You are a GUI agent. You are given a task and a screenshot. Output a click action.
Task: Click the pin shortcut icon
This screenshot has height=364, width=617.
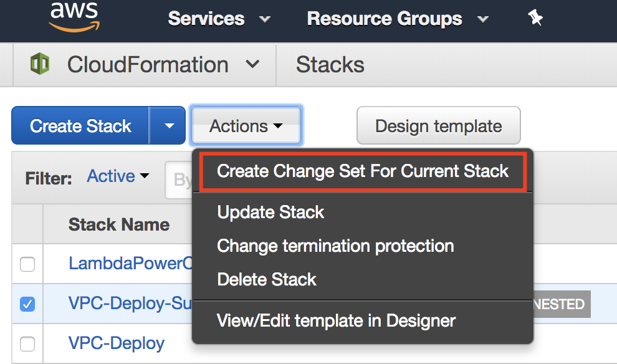[x=535, y=19]
